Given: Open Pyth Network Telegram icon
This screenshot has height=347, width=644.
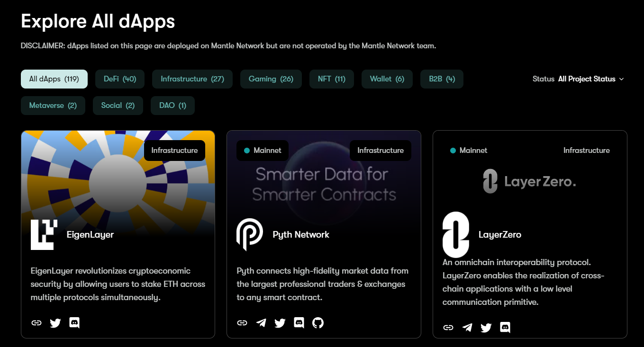Looking at the screenshot, I should click(261, 323).
